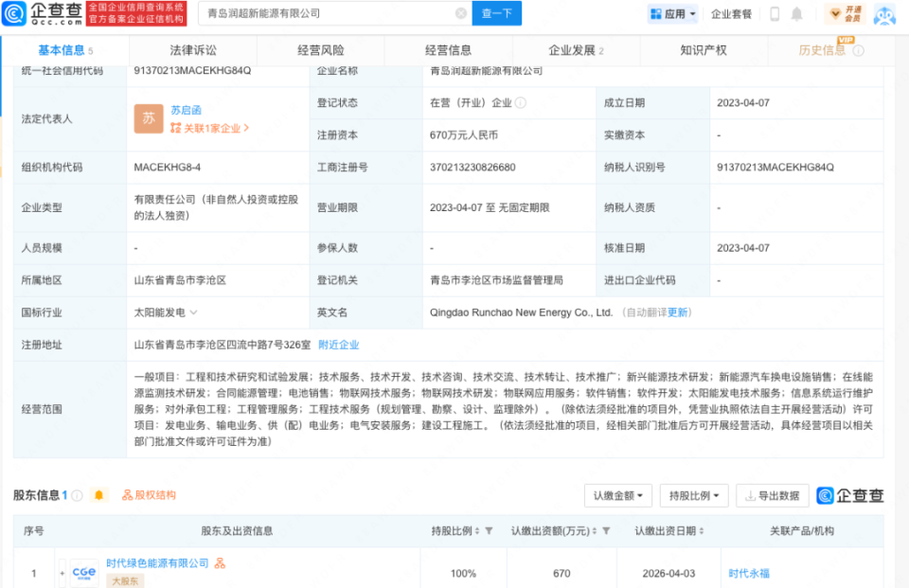Click the 苏 avatar of legal representative

[149, 118]
